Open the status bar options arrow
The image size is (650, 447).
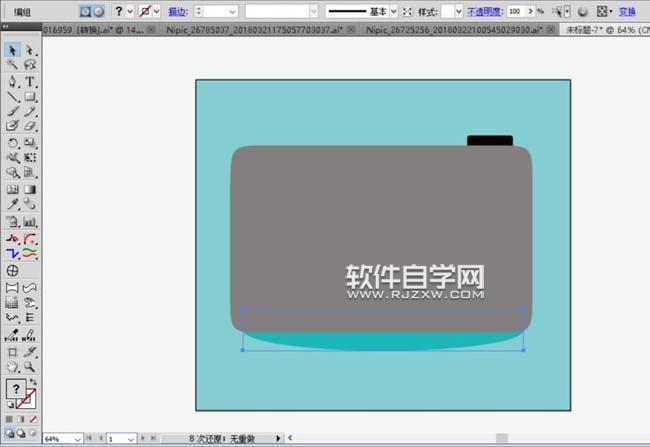(278, 438)
